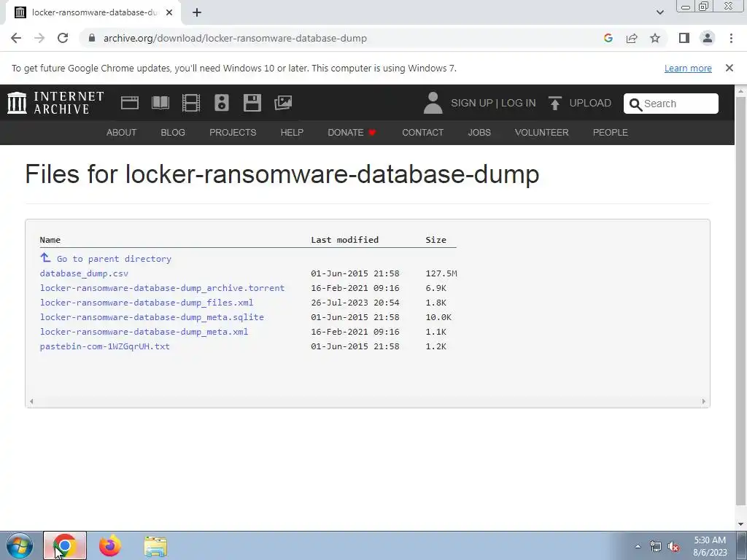Click the Search input field
The height and width of the screenshot is (560, 747).
(671, 104)
